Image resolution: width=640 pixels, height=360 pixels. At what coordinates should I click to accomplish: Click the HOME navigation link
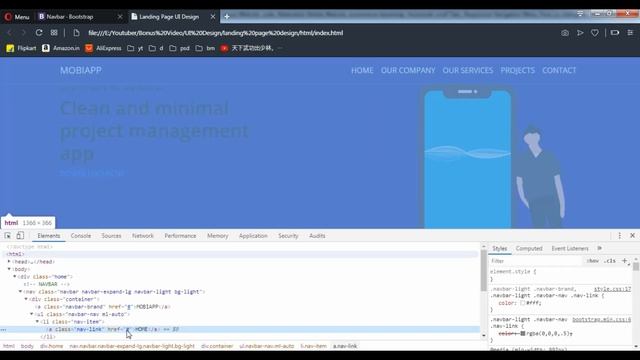[x=362, y=70]
